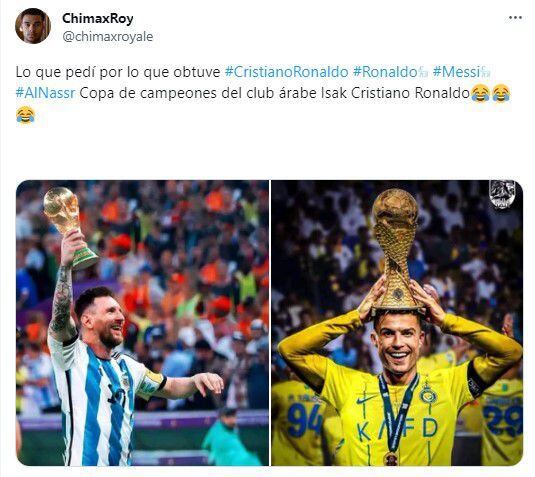Click the Nike swoosh on the yellow jersey
This screenshot has width=535, height=477.
click(364, 399)
